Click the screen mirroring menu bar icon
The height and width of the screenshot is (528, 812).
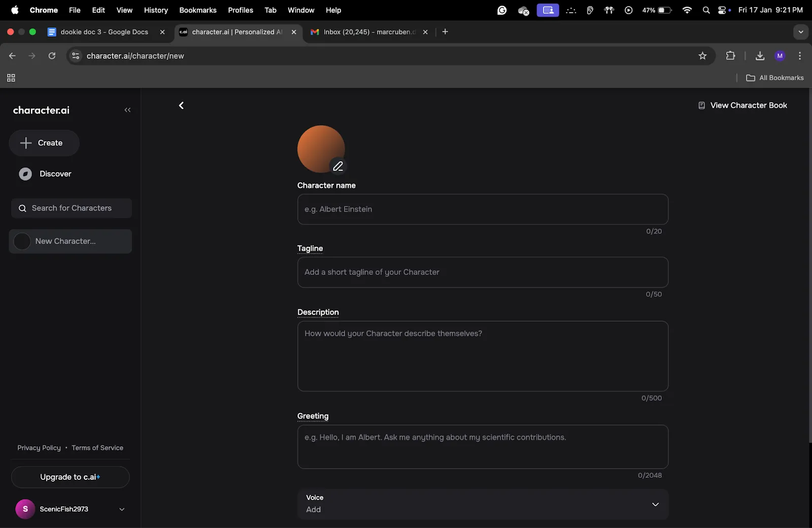(548, 10)
